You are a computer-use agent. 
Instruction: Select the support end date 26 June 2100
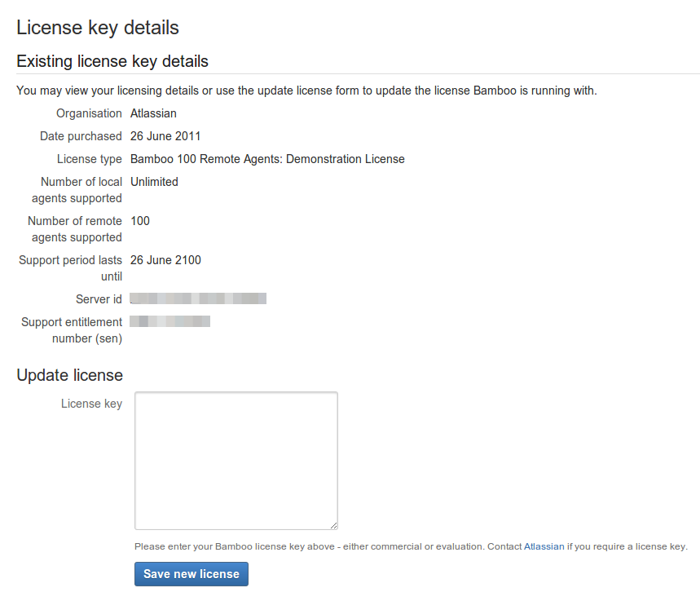(165, 260)
